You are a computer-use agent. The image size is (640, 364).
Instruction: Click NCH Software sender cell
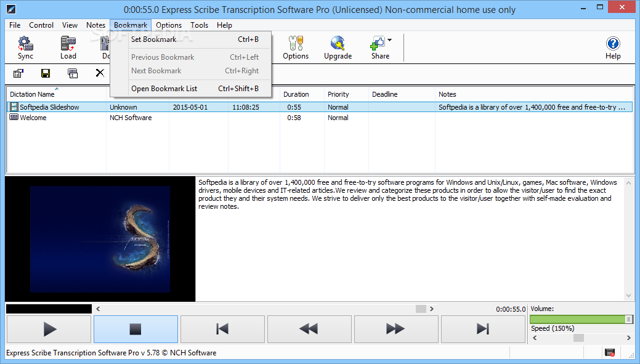(131, 118)
